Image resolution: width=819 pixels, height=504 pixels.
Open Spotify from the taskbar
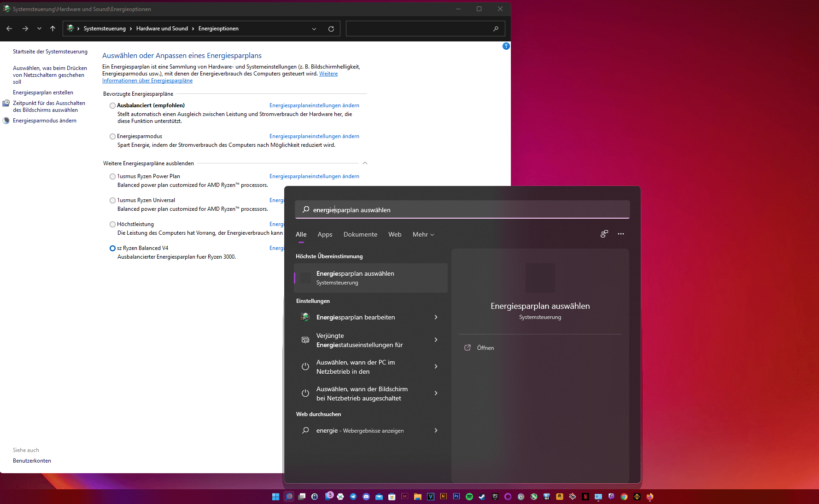469,497
